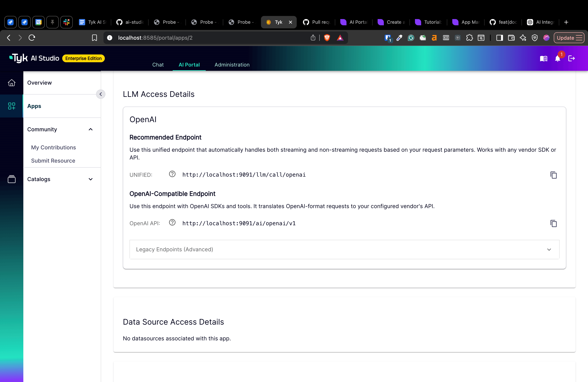This screenshot has height=382, width=588.
Task: Switch to the App Man browser tab
Action: [466, 22]
